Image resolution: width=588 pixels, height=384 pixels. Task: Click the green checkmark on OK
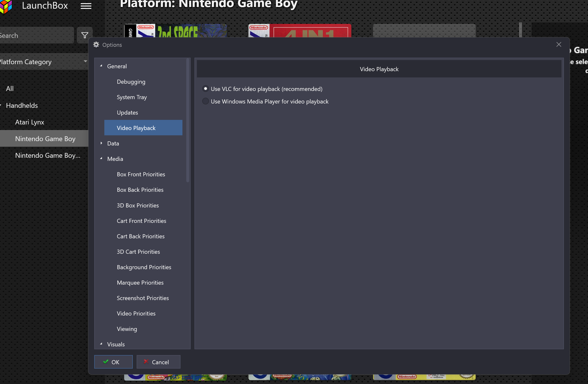coord(106,362)
